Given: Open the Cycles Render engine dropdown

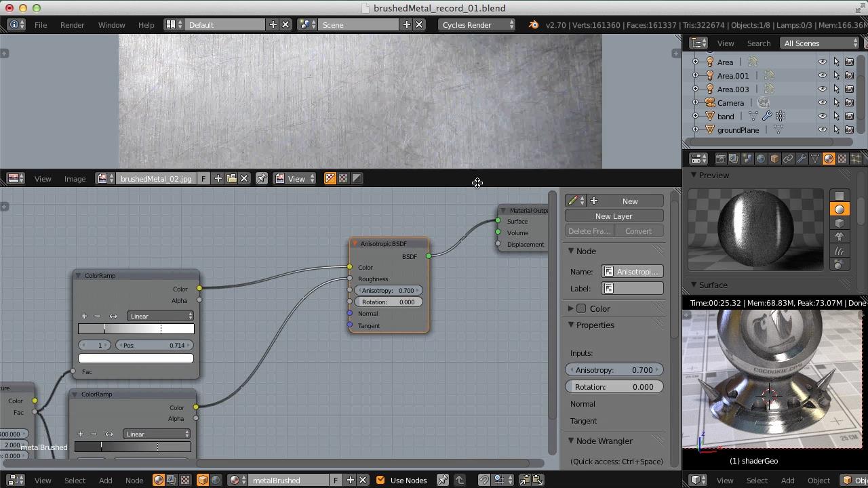Looking at the screenshot, I should click(x=477, y=24).
